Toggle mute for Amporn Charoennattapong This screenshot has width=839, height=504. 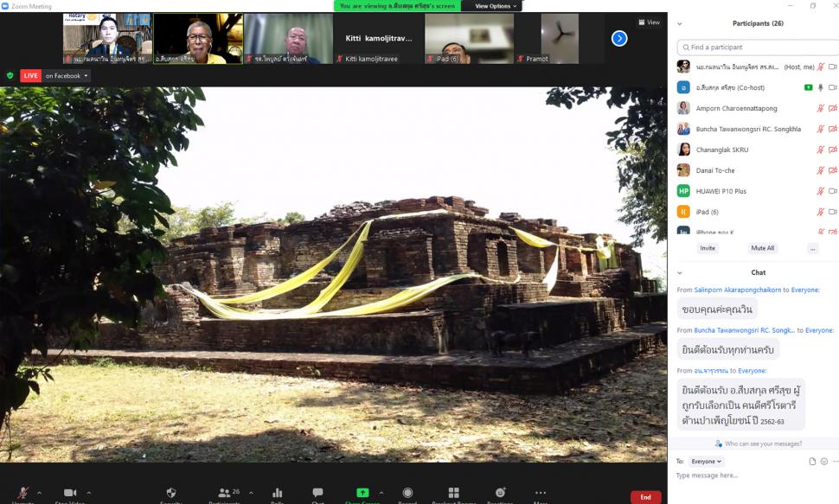pyautogui.click(x=820, y=108)
